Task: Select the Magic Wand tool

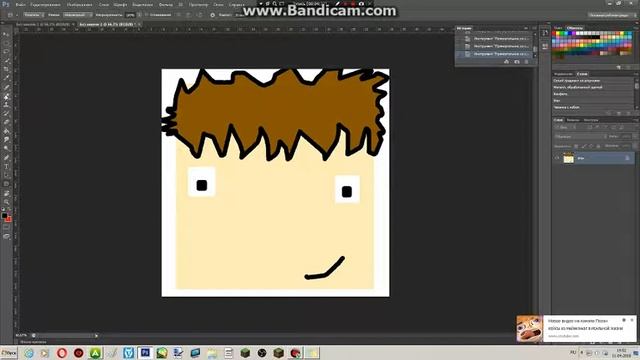Action: click(6, 60)
